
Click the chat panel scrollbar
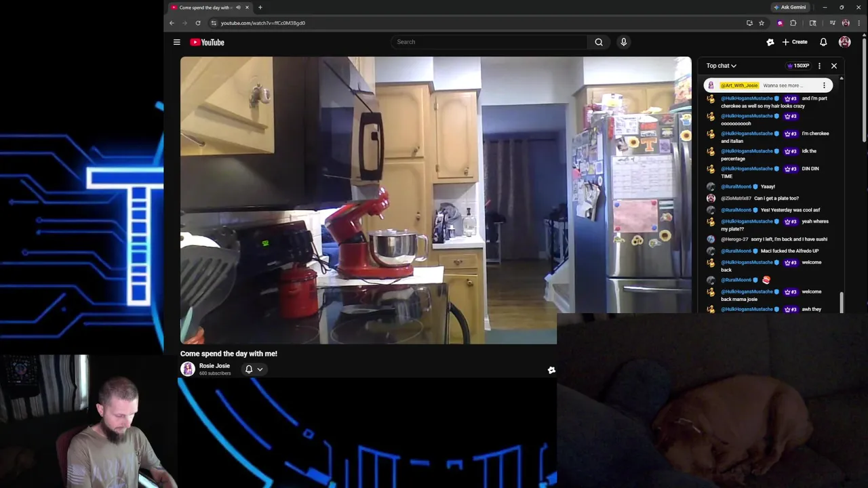pos(842,302)
